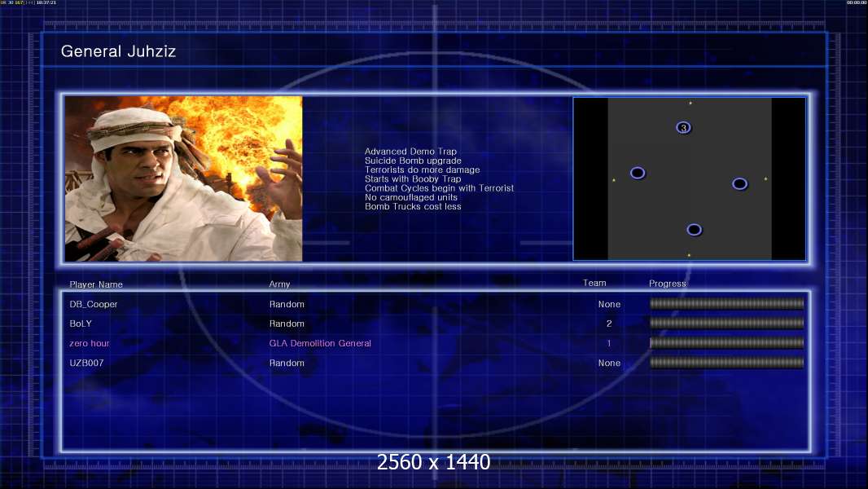Select the bottom start position circle on minimap
This screenshot has height=489, width=868.
(695, 230)
